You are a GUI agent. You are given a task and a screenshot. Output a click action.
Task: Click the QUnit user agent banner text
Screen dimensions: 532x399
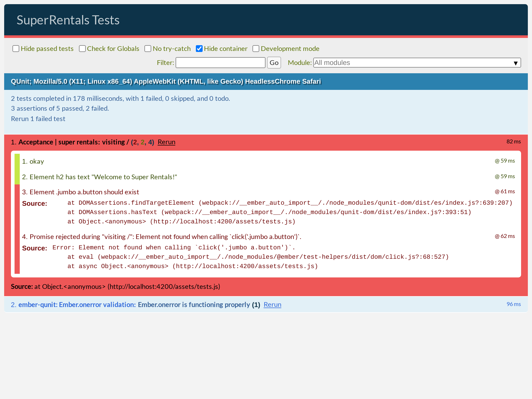(x=166, y=82)
